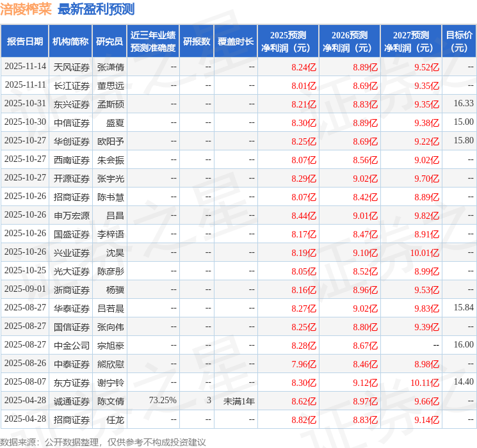Image resolution: width=477 pixels, height=448 pixels.
Task: Click the 10.11亿 2027 forecast value
Action: point(424,382)
